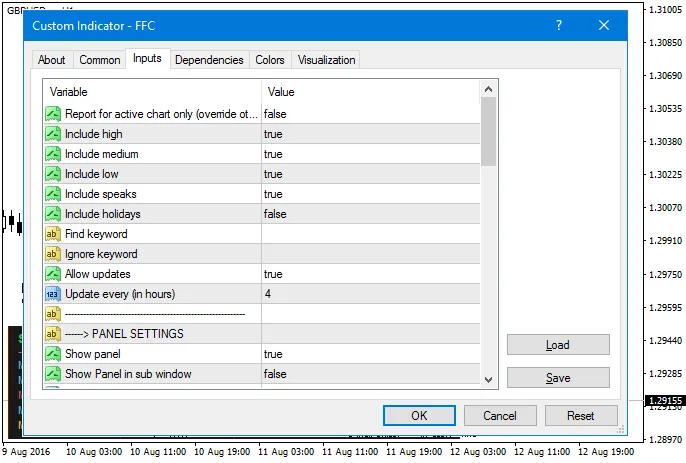Click the string icon beside Ignore keyword
Image resolution: width=686 pixels, height=463 pixels.
click(x=53, y=254)
